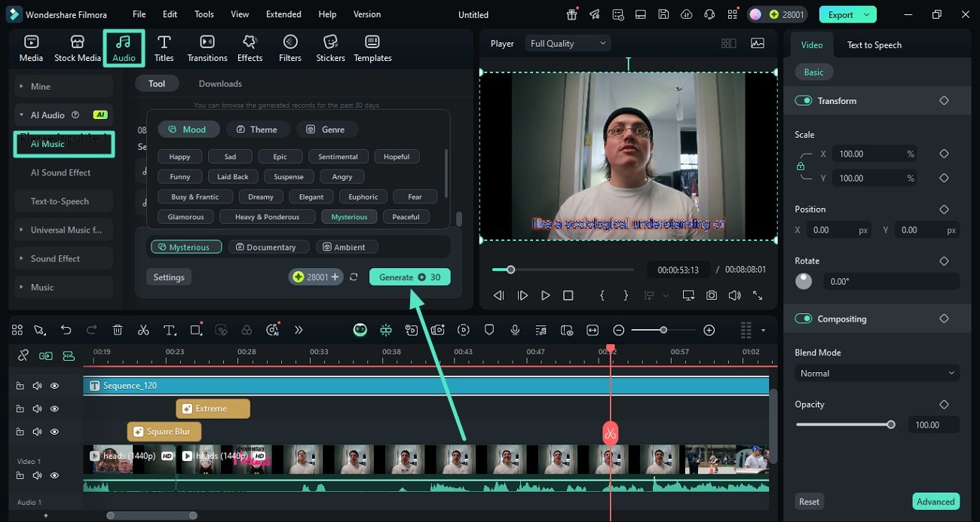Select the crop tool in timeline toolbar
The width and height of the screenshot is (980, 522).
[x=197, y=330]
